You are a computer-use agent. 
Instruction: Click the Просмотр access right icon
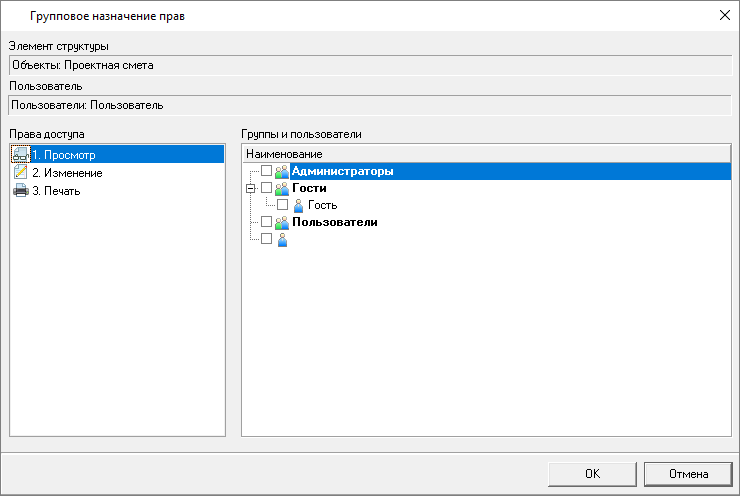click(x=20, y=154)
